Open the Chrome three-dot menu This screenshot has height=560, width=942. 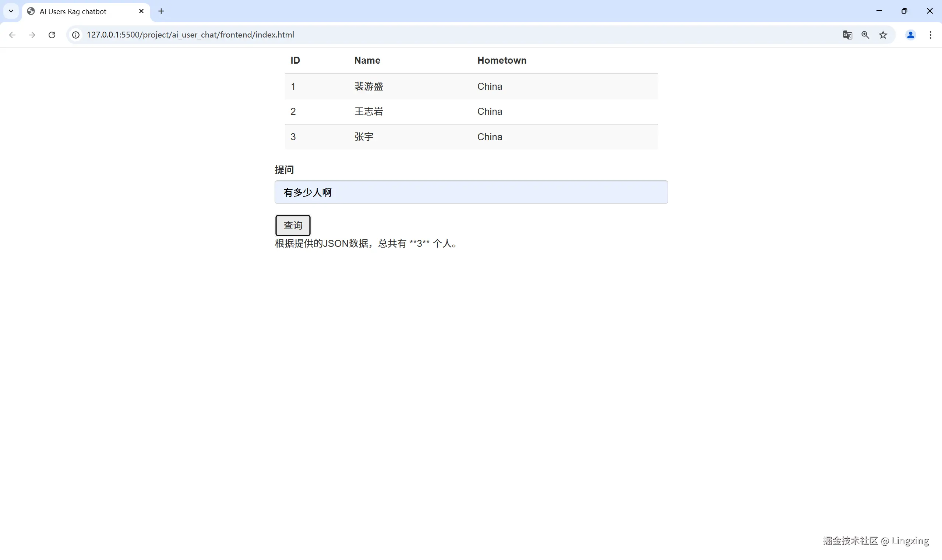(931, 34)
